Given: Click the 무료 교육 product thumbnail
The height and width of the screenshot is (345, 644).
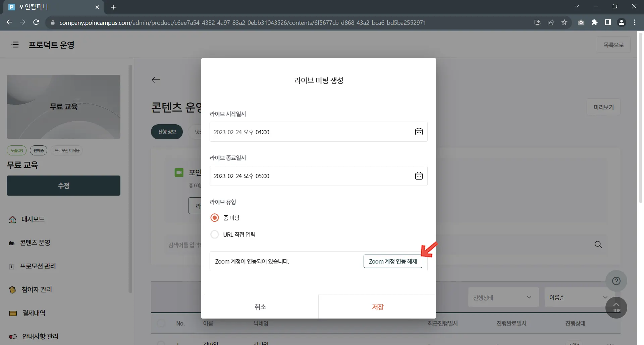Looking at the screenshot, I should 63,107.
